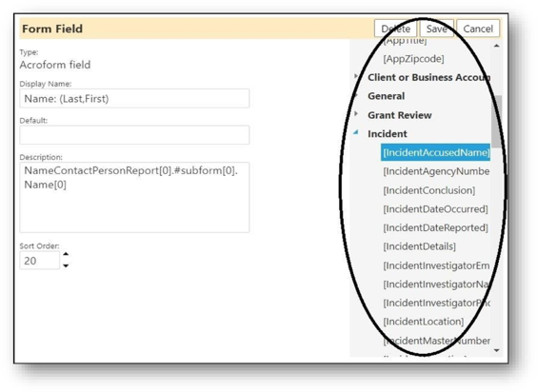Pick the [IncidentDetails] field
Viewport: 537px width, 392px height.
420,246
